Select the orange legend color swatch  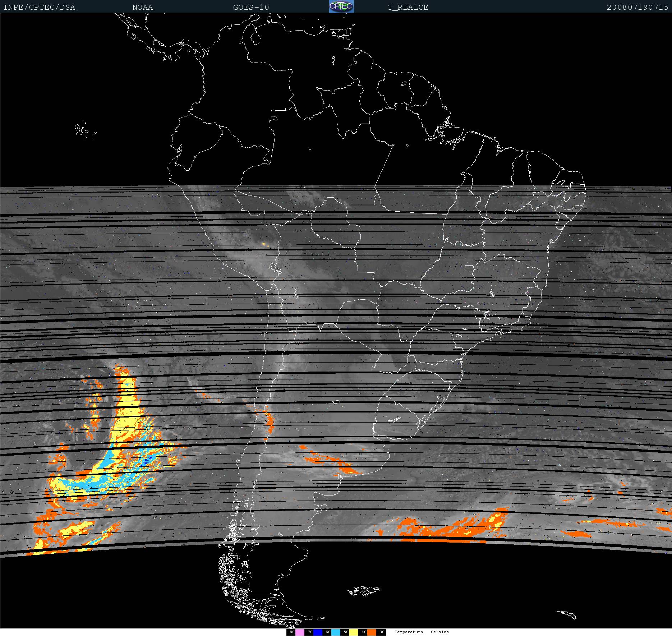click(372, 632)
